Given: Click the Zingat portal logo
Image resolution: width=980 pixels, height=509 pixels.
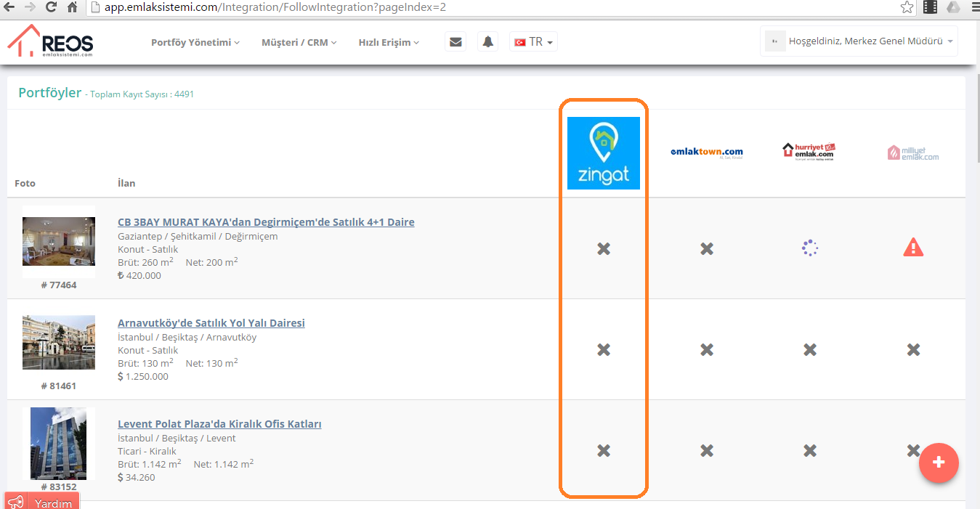Looking at the screenshot, I should [603, 153].
